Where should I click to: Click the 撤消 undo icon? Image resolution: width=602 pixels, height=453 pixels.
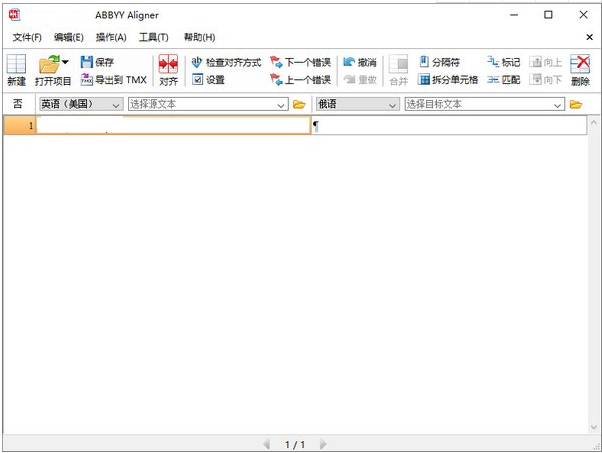pyautogui.click(x=349, y=61)
